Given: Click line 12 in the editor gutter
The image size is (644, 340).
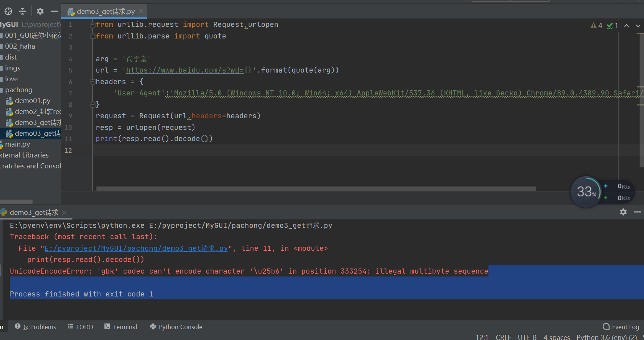Looking at the screenshot, I should (x=68, y=150).
